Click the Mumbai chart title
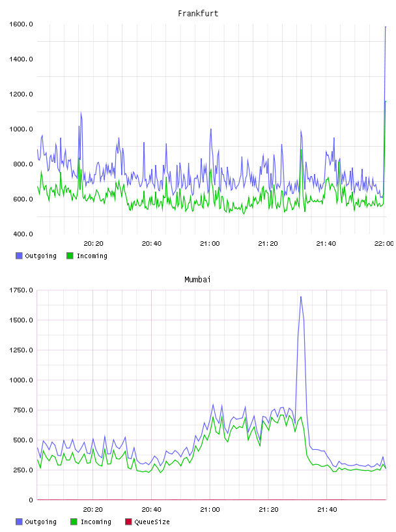Screen dimensions: 396x532 (197, 280)
